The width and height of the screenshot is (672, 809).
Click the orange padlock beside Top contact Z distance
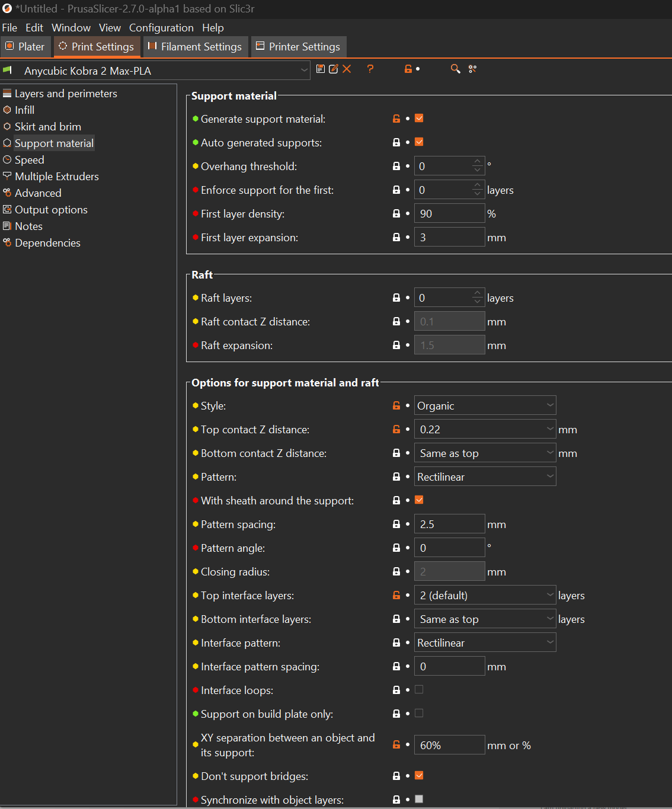396,430
